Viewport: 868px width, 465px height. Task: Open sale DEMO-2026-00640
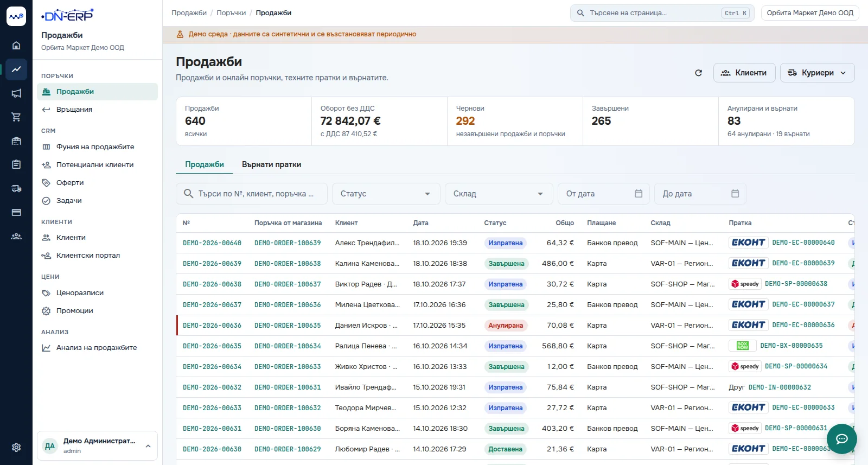point(212,243)
